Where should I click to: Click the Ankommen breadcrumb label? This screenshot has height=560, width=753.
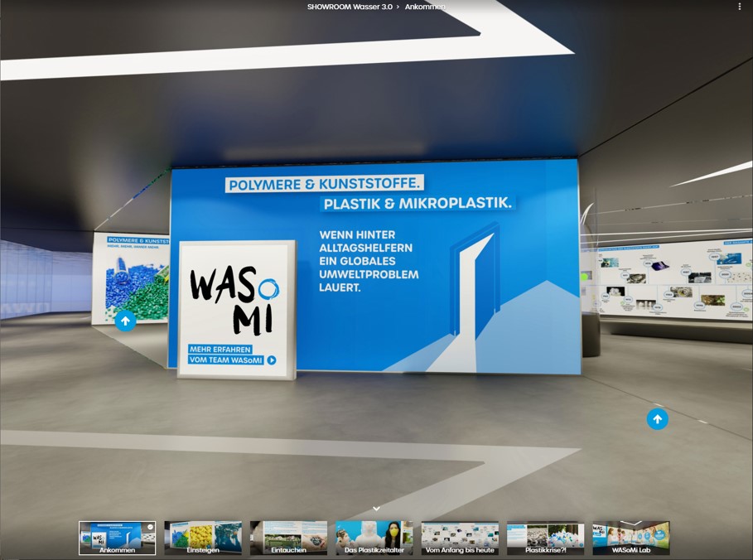(x=425, y=7)
